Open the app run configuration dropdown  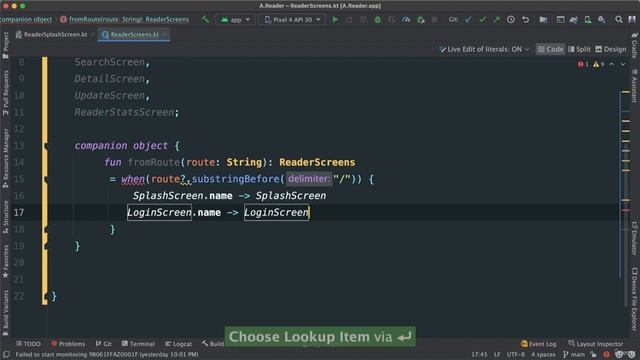click(x=236, y=20)
